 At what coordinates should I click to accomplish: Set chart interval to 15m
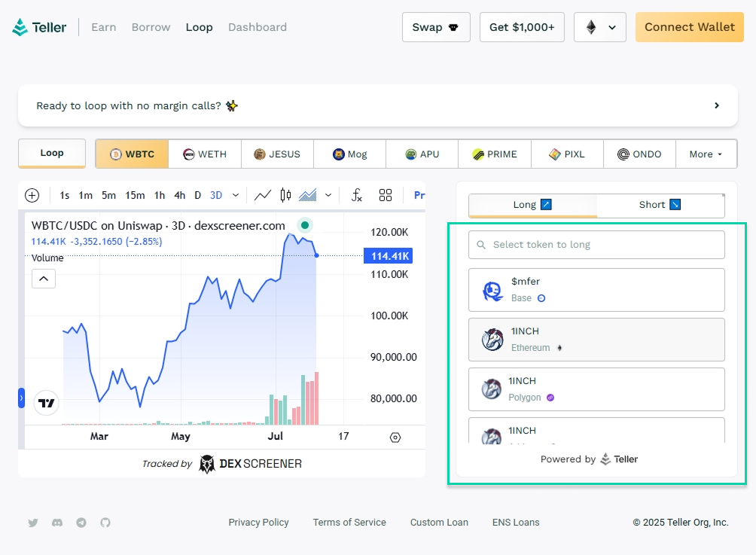pos(135,195)
